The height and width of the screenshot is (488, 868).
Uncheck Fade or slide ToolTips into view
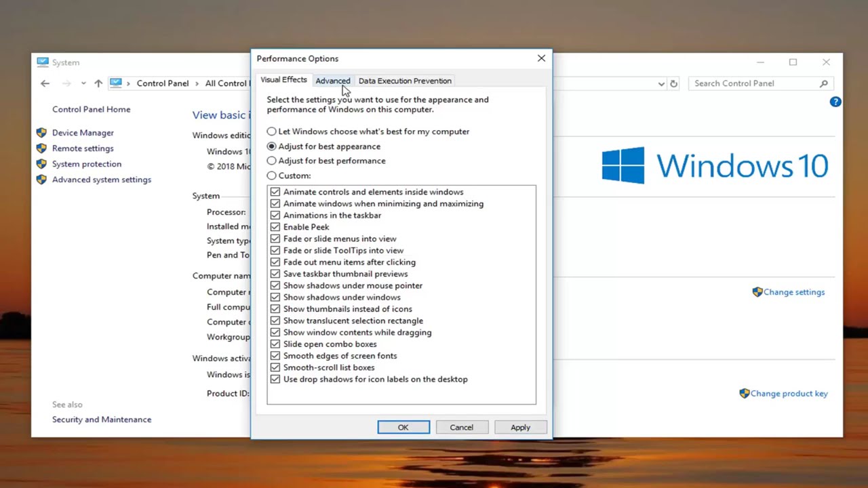point(275,250)
